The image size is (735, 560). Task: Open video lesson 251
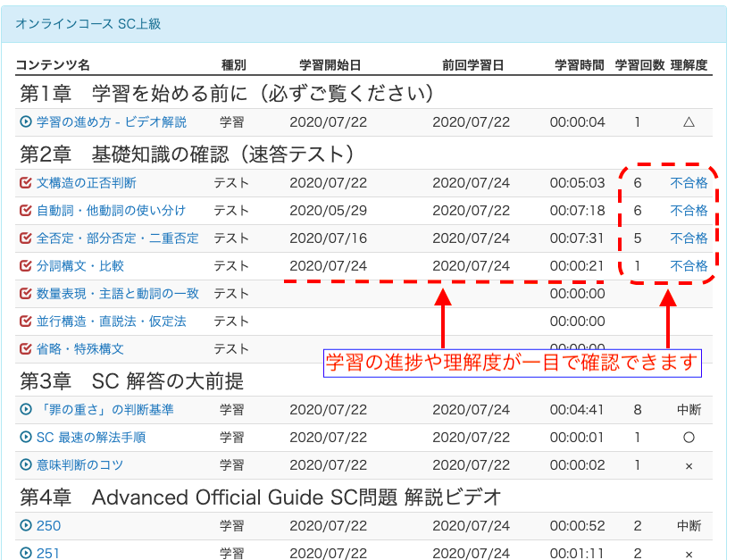click(x=48, y=553)
